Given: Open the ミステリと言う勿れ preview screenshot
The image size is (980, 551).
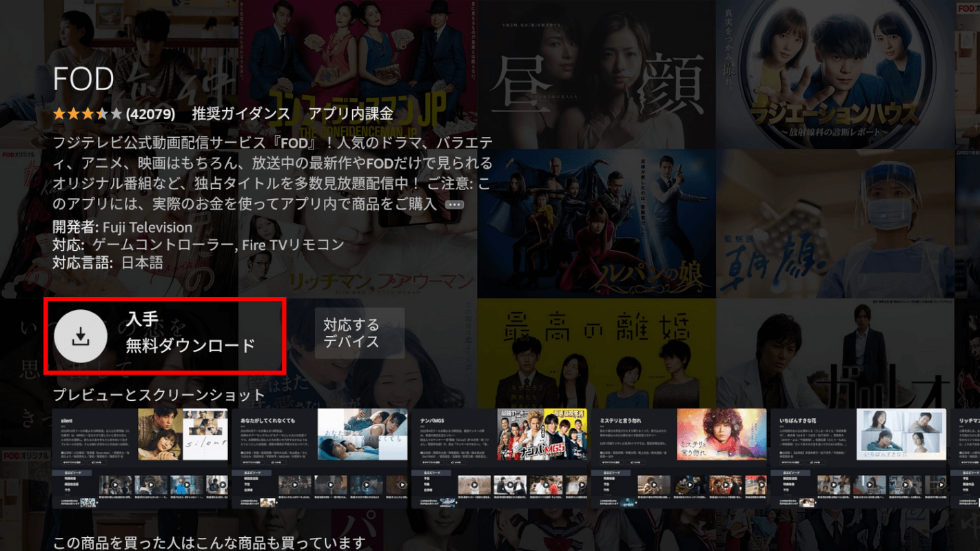Looking at the screenshot, I should coord(679,458).
